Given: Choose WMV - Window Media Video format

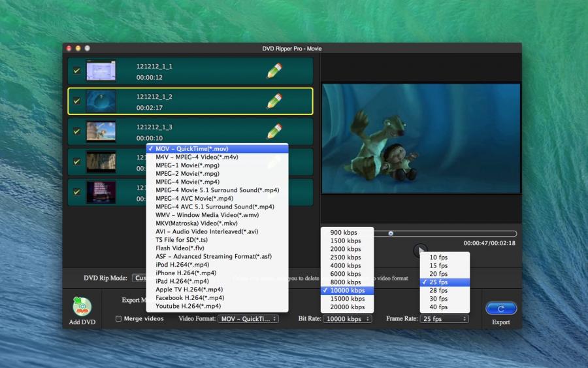Looking at the screenshot, I should tap(217, 215).
